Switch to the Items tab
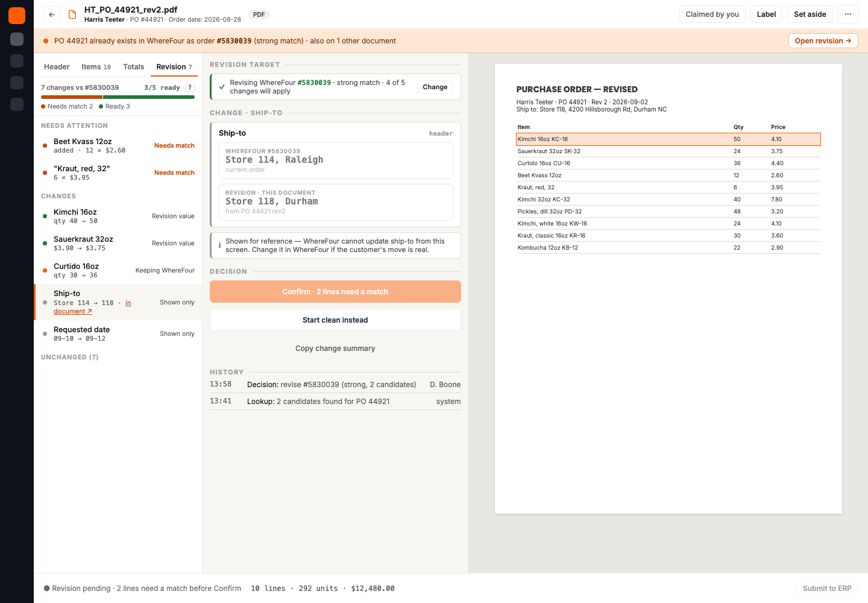868x603 pixels. coord(96,67)
